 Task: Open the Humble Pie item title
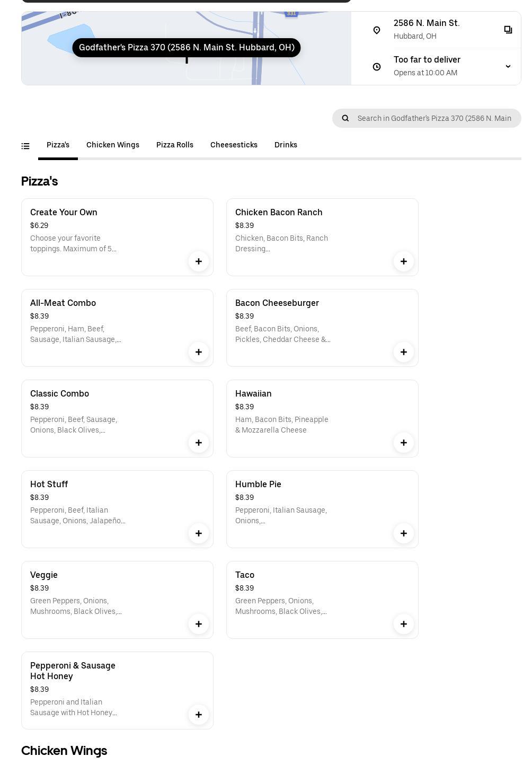pos(258,484)
